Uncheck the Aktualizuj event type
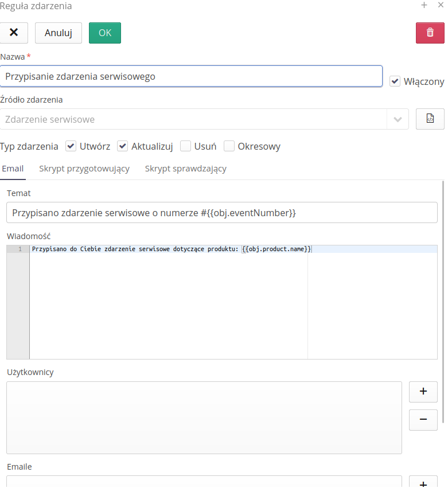 pos(122,146)
